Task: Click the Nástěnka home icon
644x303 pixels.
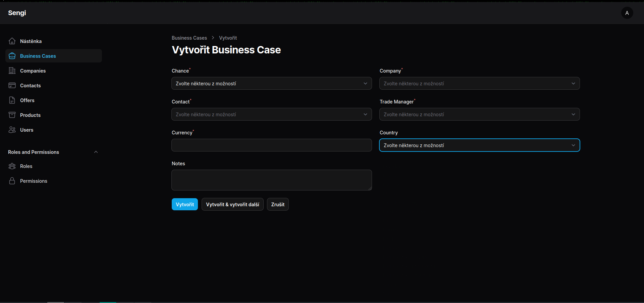Action: pos(12,41)
